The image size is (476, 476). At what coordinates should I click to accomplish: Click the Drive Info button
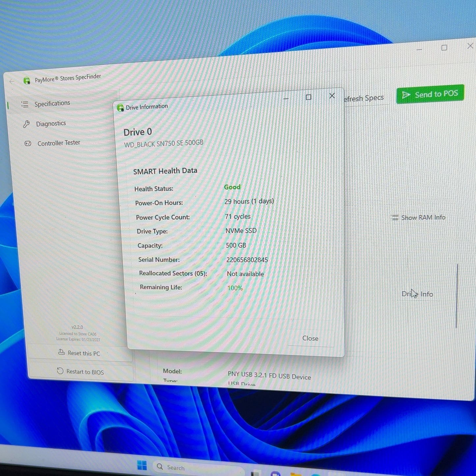point(417,294)
